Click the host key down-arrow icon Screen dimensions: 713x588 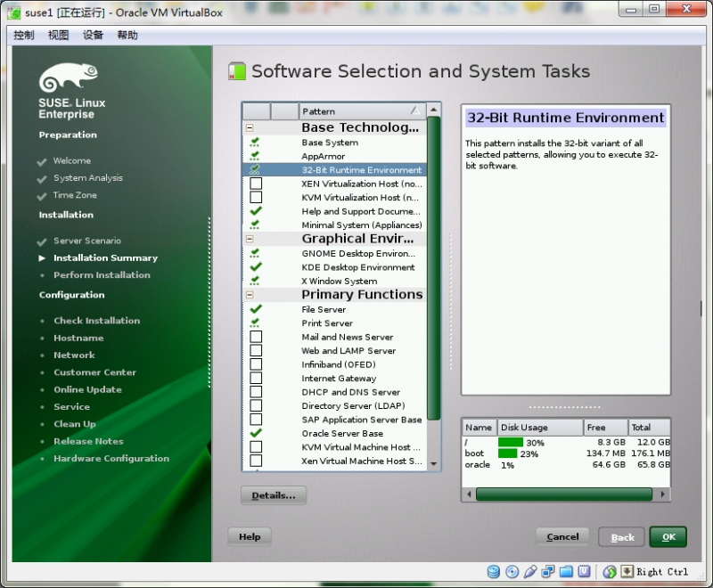click(626, 571)
